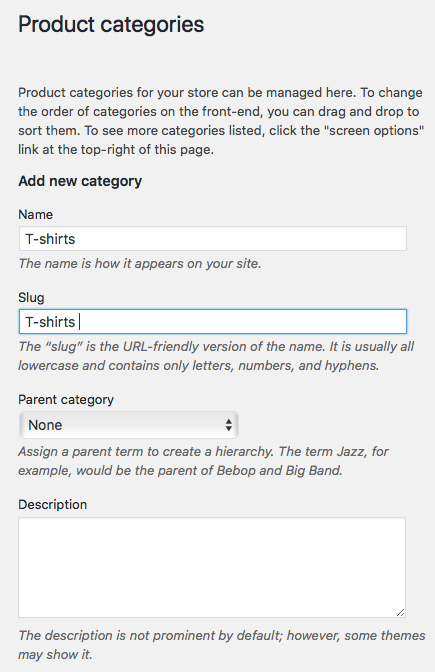Viewport: 435px width, 672px height.
Task: Click the intro paragraph about managing product categories
Action: (221, 121)
